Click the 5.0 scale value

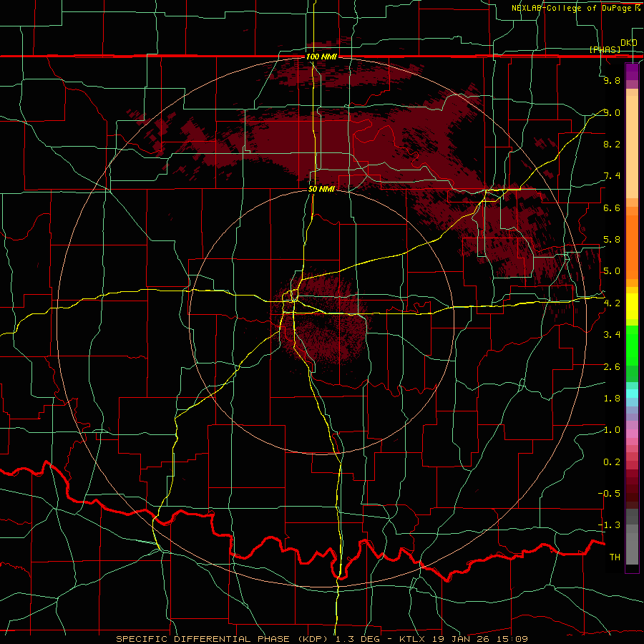point(612,271)
